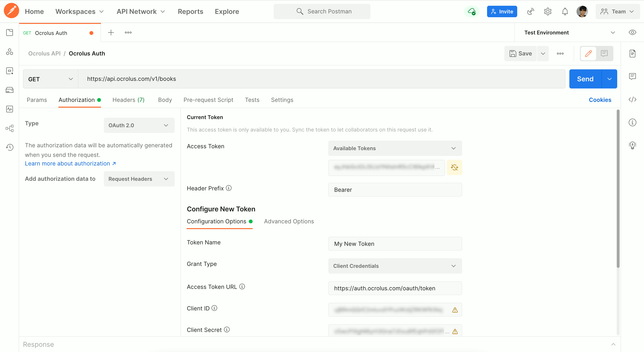Open History from the sidebar

[x=10, y=147]
